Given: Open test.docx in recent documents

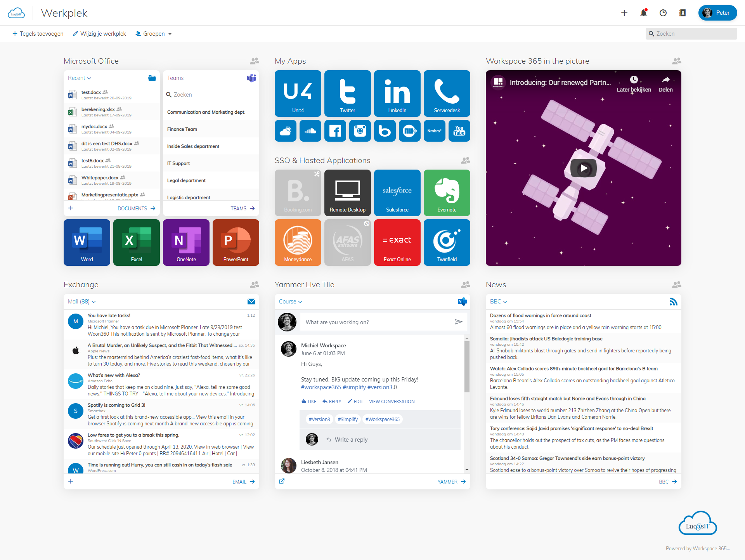Looking at the screenshot, I should point(112,95).
